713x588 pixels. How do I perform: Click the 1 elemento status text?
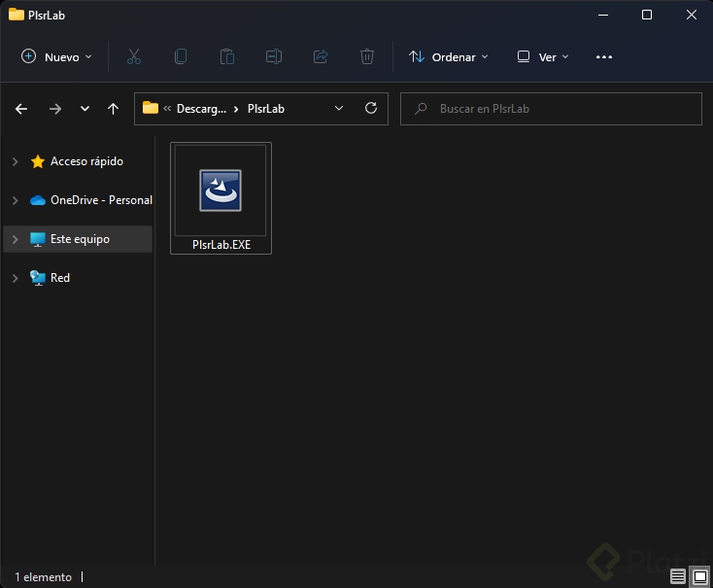(43, 577)
